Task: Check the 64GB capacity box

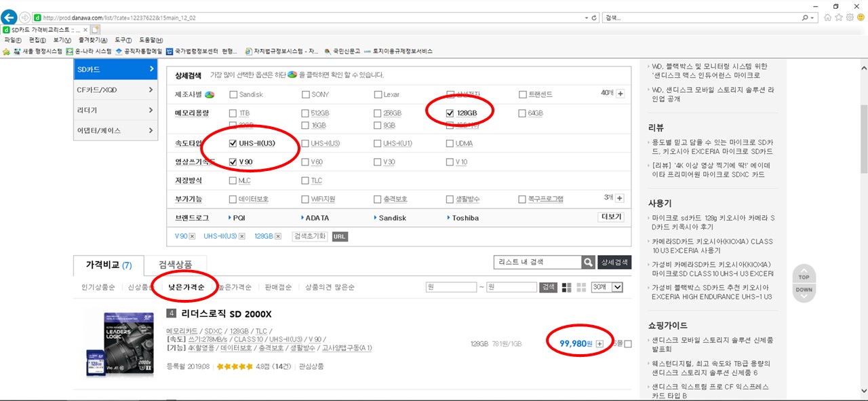Action: click(x=522, y=113)
